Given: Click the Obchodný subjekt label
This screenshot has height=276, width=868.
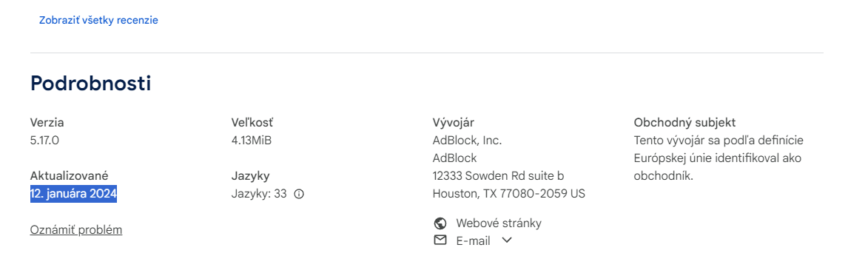Looking at the screenshot, I should point(684,123).
